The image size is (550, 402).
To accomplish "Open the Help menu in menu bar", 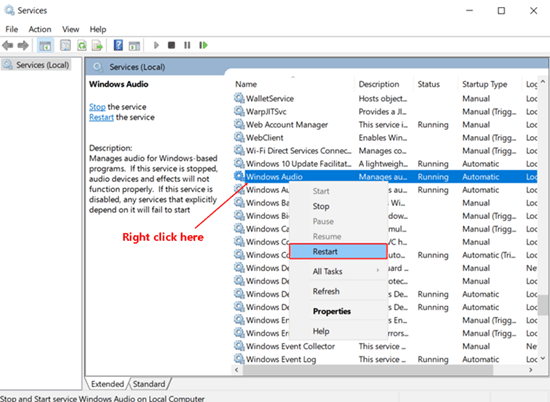I will [x=98, y=29].
